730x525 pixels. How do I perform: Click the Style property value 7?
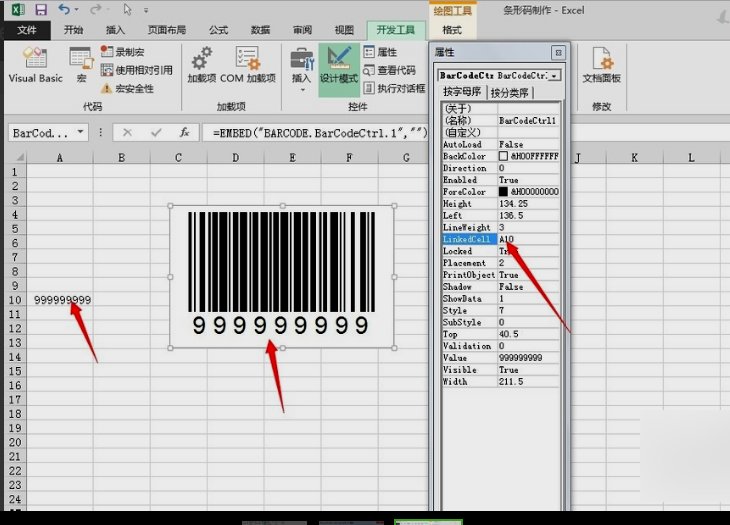click(528, 310)
